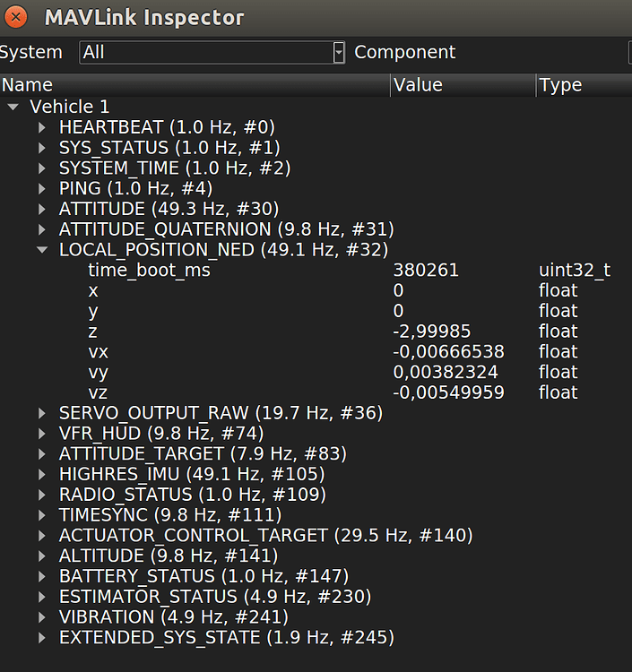Expand the SYSTEM_TIME message arrow

(42, 168)
